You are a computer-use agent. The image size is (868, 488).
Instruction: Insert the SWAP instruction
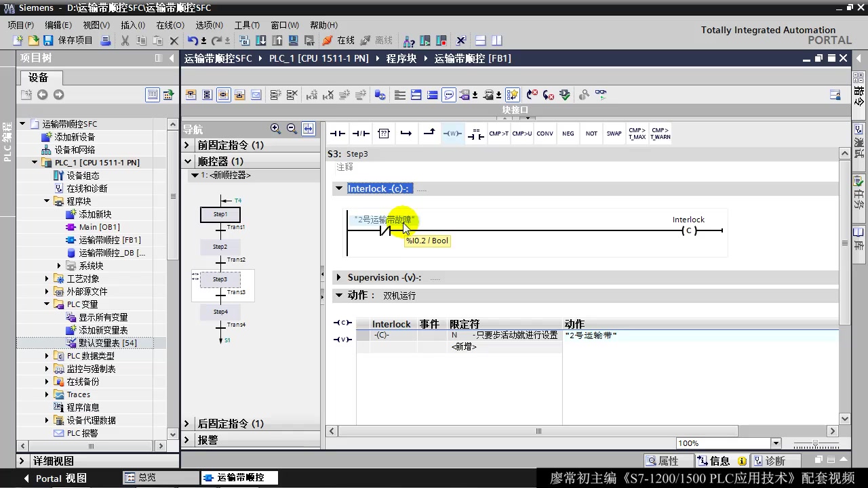(x=614, y=134)
